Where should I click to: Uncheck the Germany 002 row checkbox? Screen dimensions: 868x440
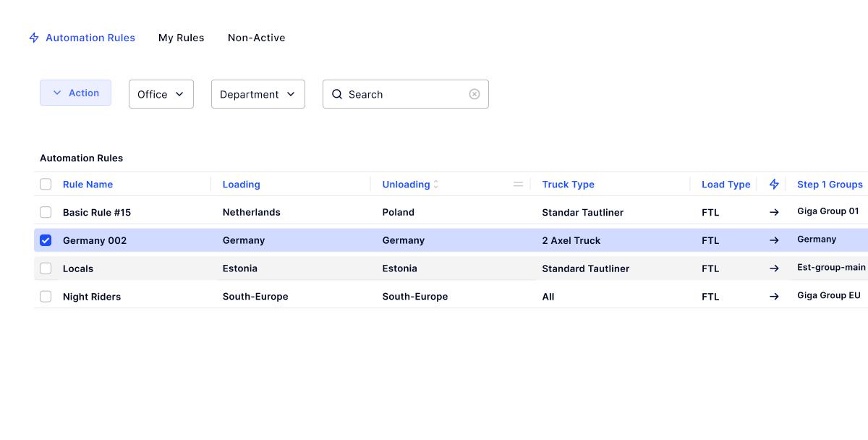[46, 240]
